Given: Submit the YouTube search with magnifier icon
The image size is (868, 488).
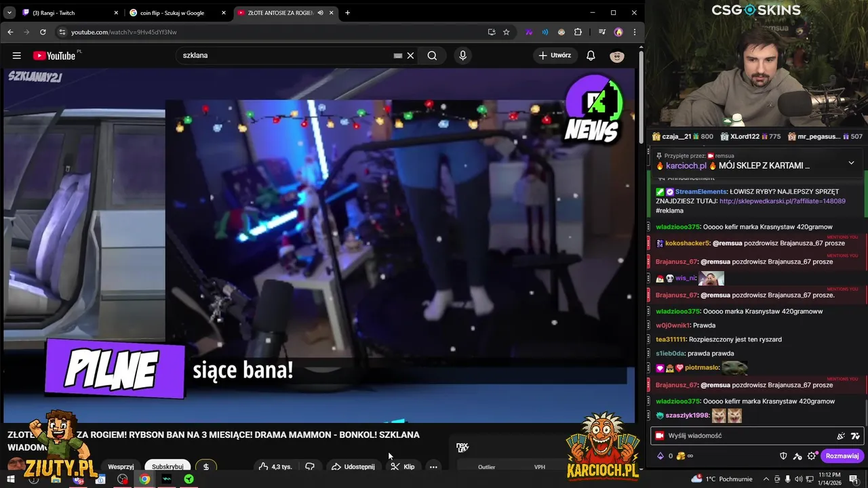Looking at the screenshot, I should 432,56.
